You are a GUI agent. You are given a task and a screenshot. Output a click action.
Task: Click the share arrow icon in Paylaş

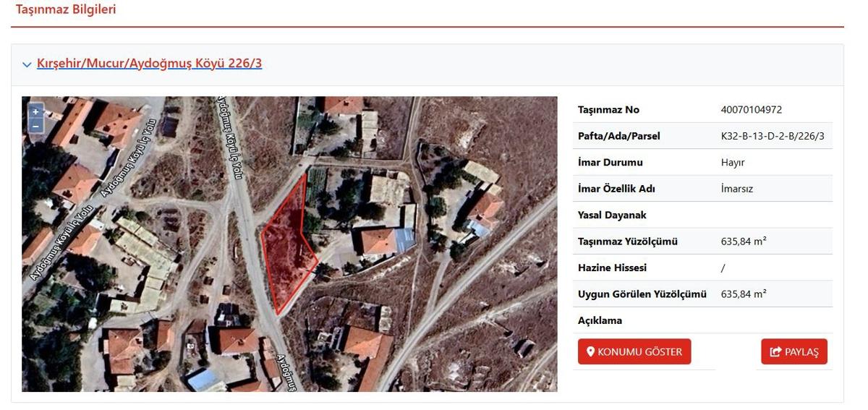776,352
